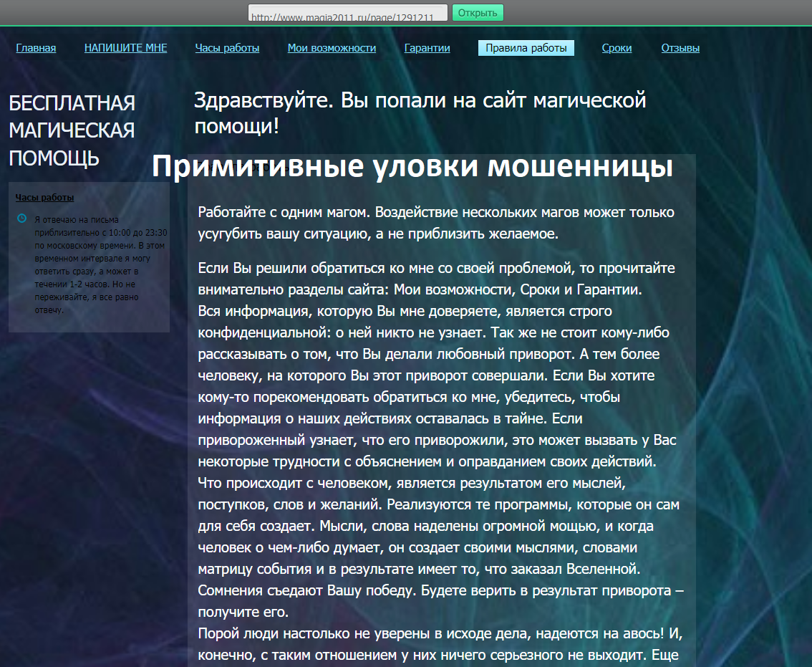
Task: Click the paragraph starting Работайте с одним магом
Action: [435, 223]
